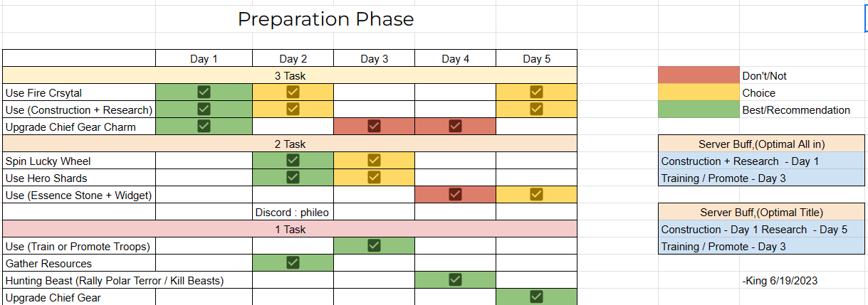Toggle Use Hero Shards Day 3 checkbox
The image size is (868, 305).
374,177
